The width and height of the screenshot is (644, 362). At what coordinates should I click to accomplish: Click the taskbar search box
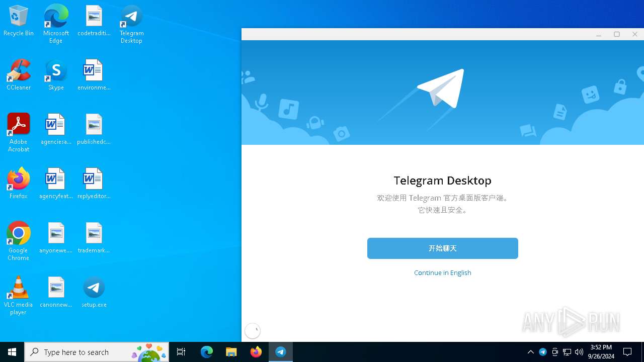point(97,352)
